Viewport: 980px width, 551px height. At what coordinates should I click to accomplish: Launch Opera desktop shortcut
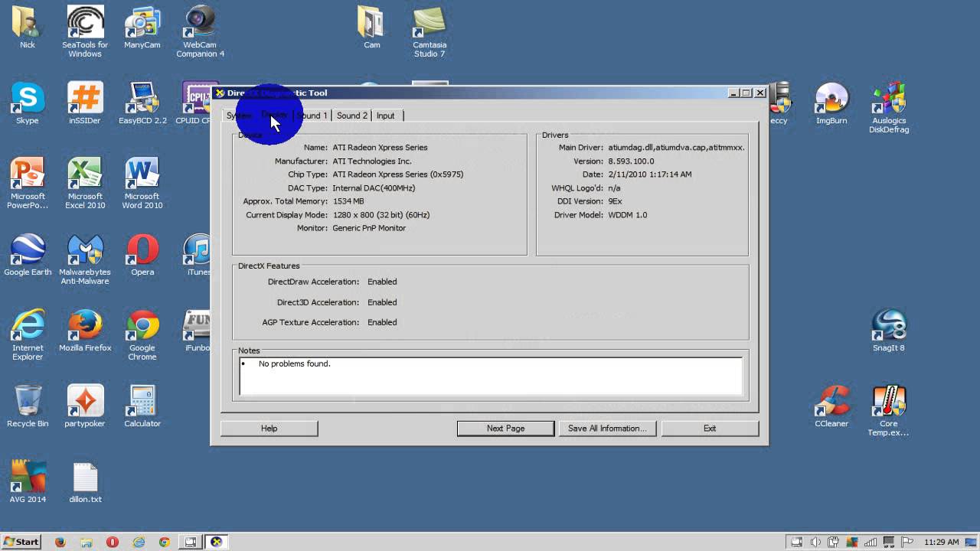pos(142,255)
